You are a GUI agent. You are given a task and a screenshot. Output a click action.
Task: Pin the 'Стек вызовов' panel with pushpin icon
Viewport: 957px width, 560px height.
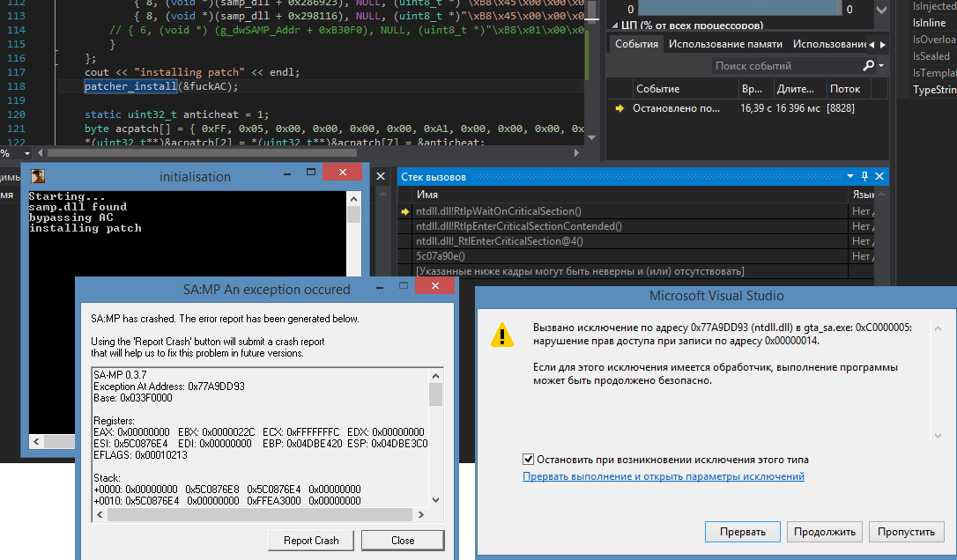(864, 176)
